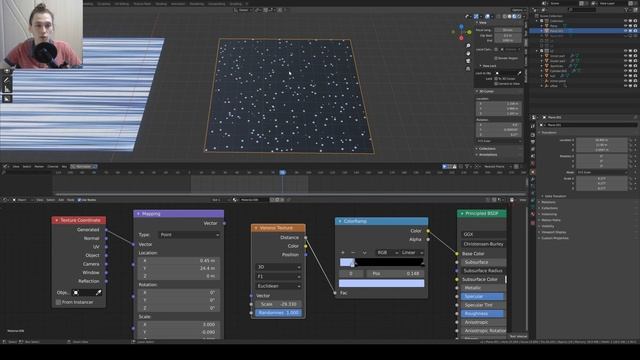The height and width of the screenshot is (360, 640).
Task: Open the Voronoi 3D dimensions dropdown
Action: (x=278, y=267)
